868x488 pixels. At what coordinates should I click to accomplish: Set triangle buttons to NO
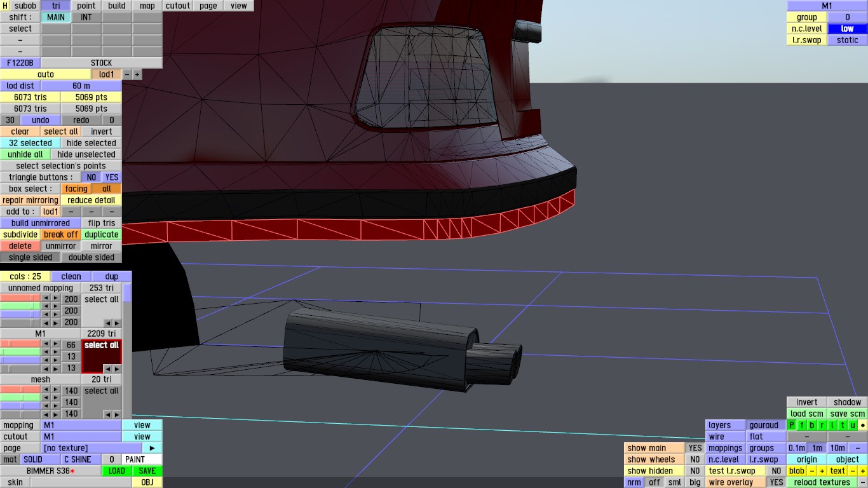click(x=92, y=177)
